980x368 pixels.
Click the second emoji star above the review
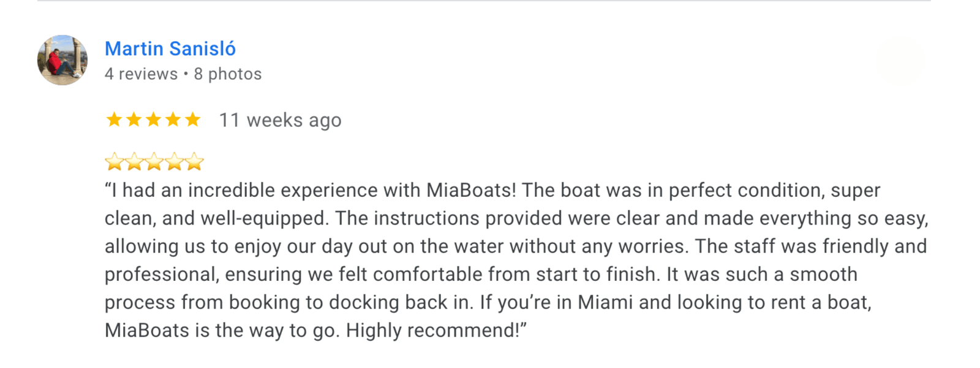[134, 162]
